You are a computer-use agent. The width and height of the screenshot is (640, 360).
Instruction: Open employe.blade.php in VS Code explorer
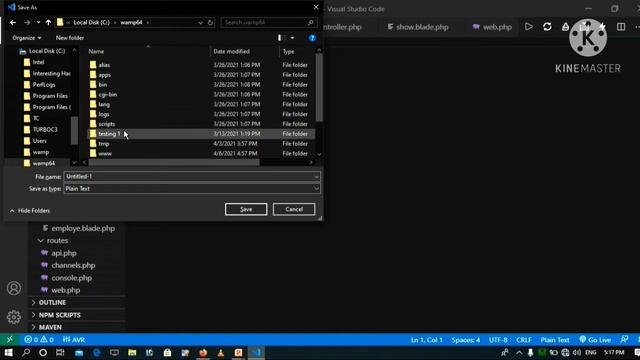tap(83, 228)
